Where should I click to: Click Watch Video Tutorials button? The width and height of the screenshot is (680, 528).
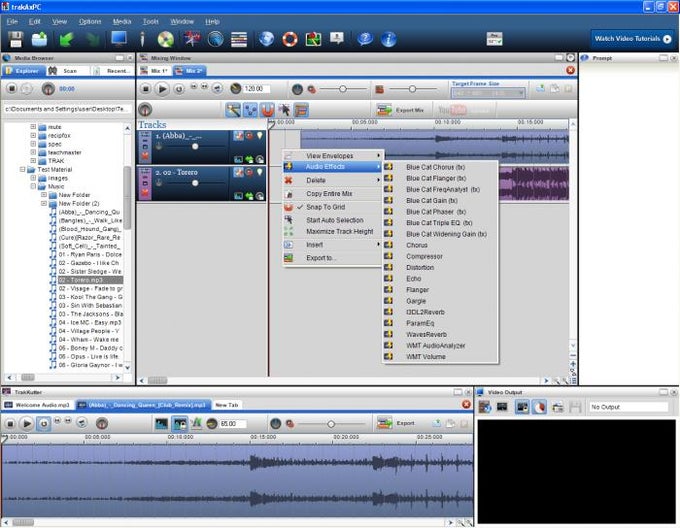633,39
